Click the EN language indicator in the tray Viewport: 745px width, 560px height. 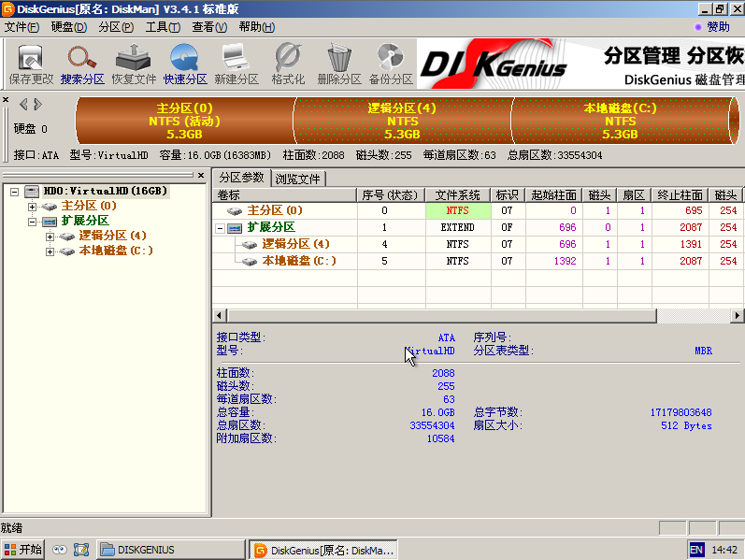point(696,550)
